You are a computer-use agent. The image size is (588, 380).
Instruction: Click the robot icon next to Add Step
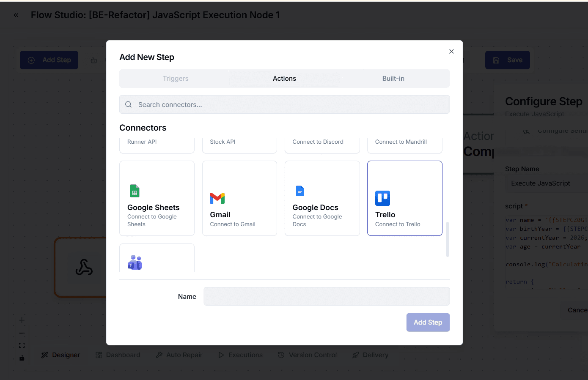pos(94,60)
